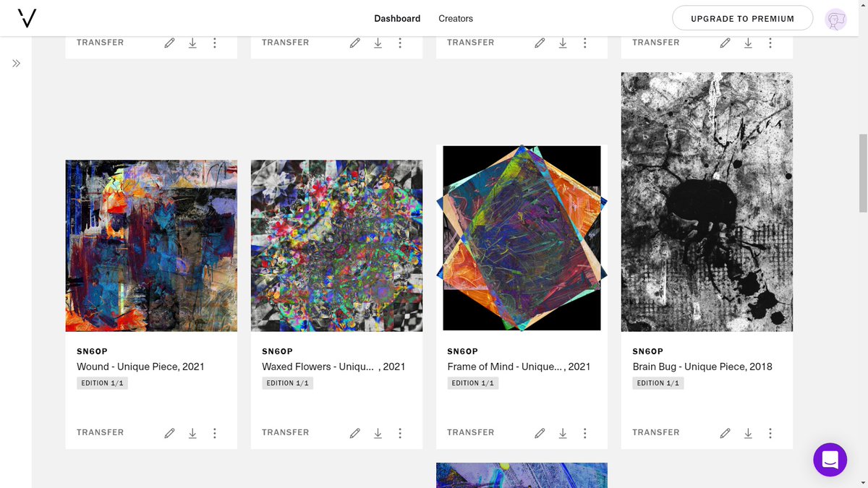
Task: Edit the Frame of Mind artwork
Action: coord(540,433)
